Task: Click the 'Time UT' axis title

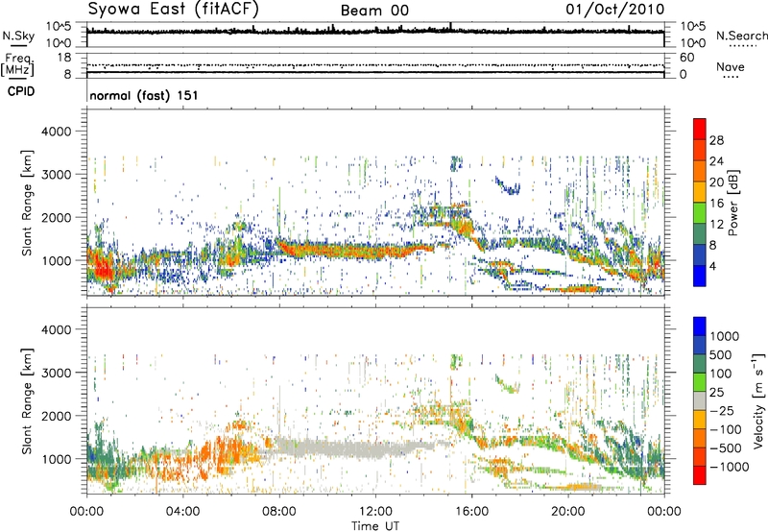Action: point(375,526)
